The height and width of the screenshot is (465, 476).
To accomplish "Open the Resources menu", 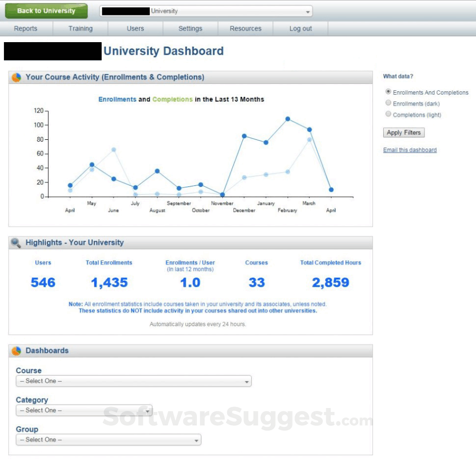I will [245, 28].
